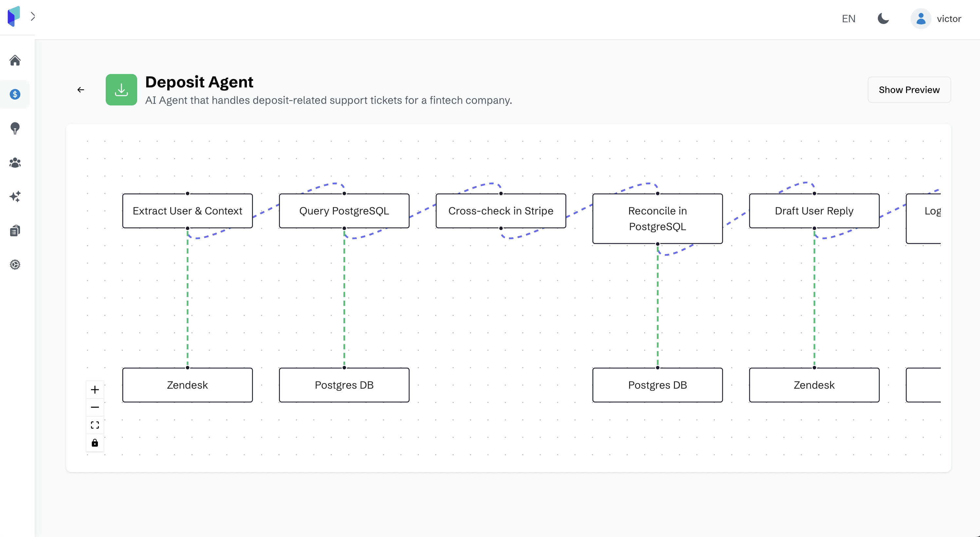Click top handle of Query PostgreSQL node
980x537 pixels.
point(344,193)
